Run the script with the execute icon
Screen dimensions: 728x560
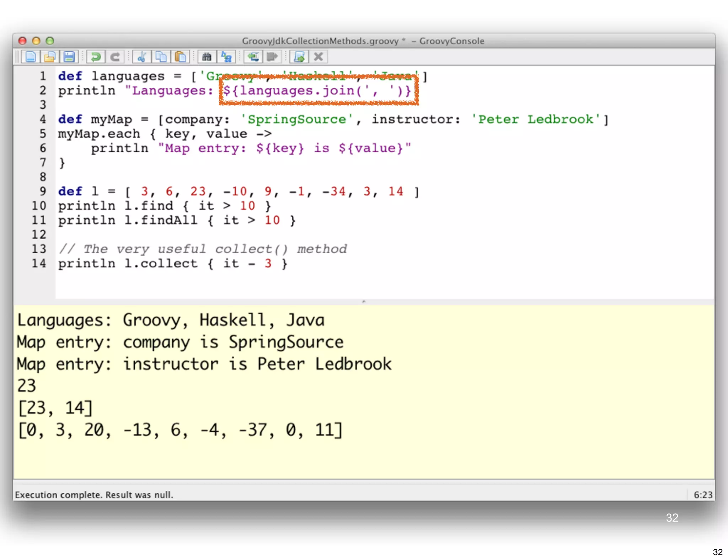(x=299, y=57)
